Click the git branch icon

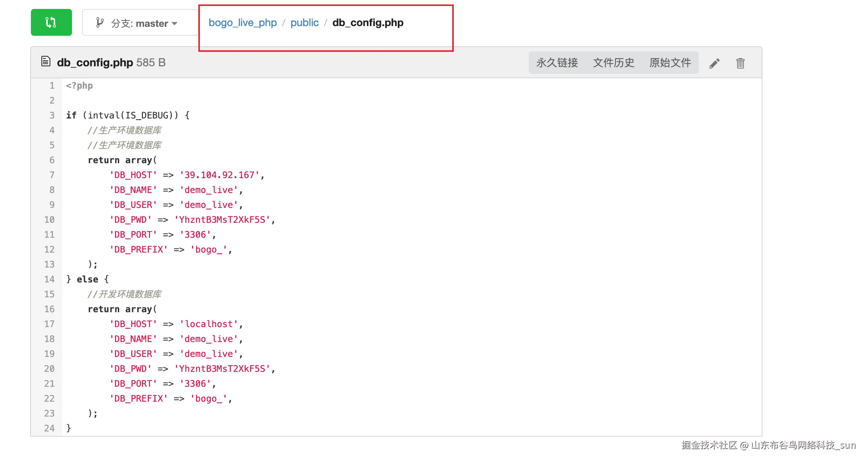tap(100, 23)
